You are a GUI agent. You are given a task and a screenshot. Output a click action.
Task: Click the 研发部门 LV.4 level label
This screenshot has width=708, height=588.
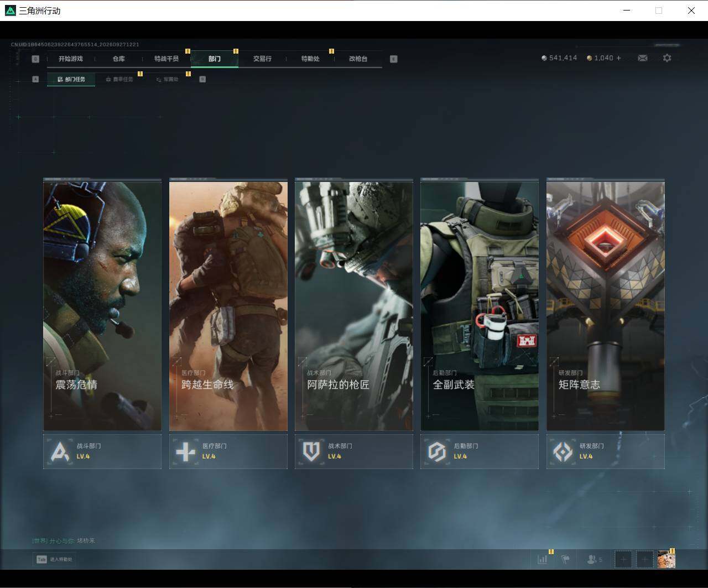[586, 457]
